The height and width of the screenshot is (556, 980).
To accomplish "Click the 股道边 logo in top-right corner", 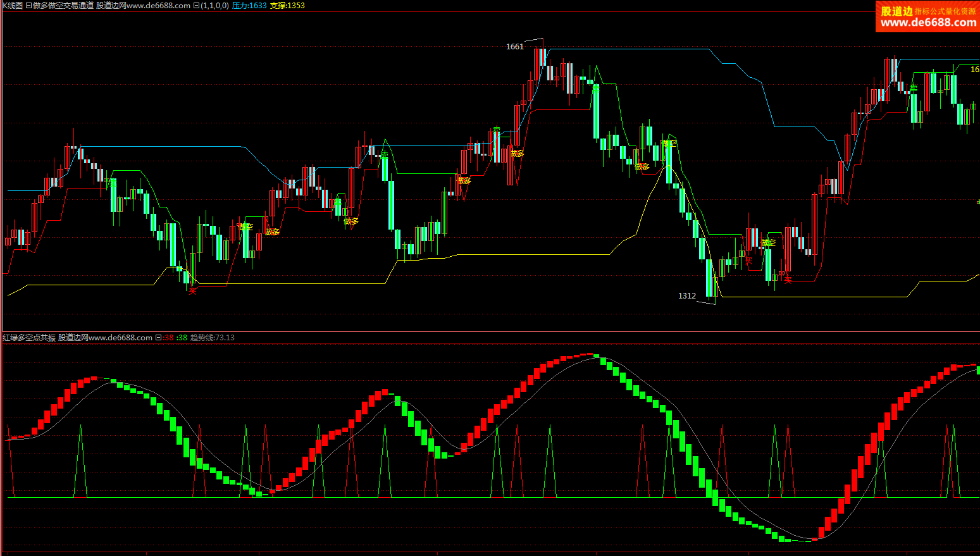I will coord(896,11).
